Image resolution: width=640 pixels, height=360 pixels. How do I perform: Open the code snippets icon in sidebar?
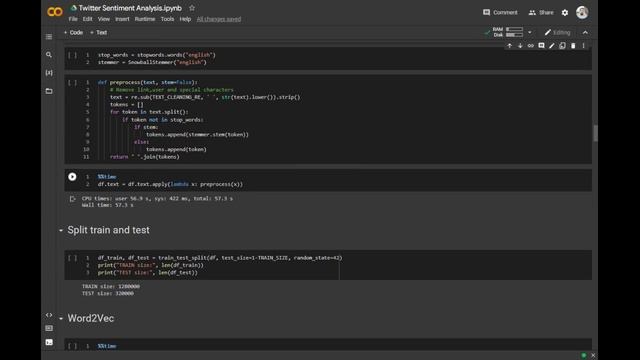[x=49, y=315]
